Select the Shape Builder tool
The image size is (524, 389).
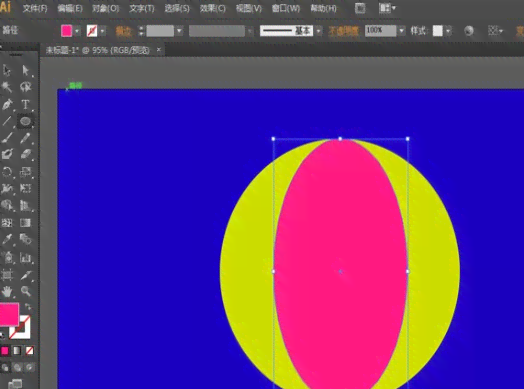coord(7,205)
